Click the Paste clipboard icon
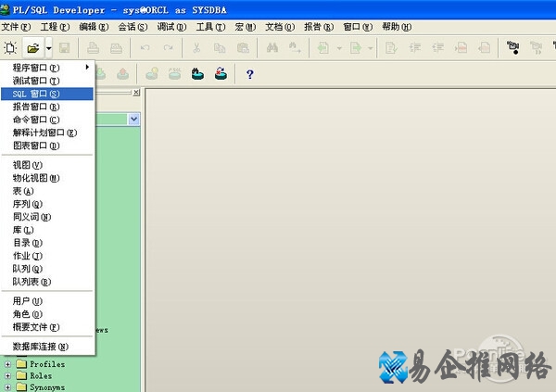556x392 pixels. [x=243, y=47]
